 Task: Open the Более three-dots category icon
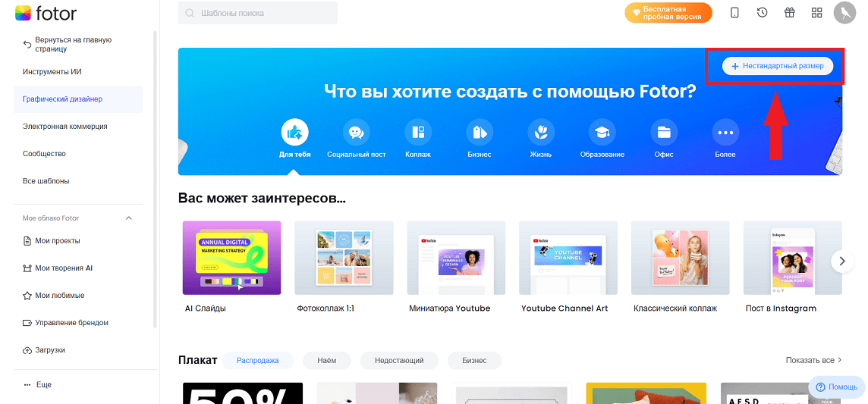[725, 132]
